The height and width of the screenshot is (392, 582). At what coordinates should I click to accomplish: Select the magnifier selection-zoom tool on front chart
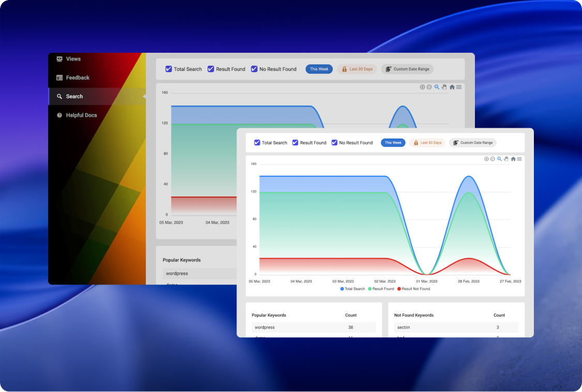(x=500, y=159)
